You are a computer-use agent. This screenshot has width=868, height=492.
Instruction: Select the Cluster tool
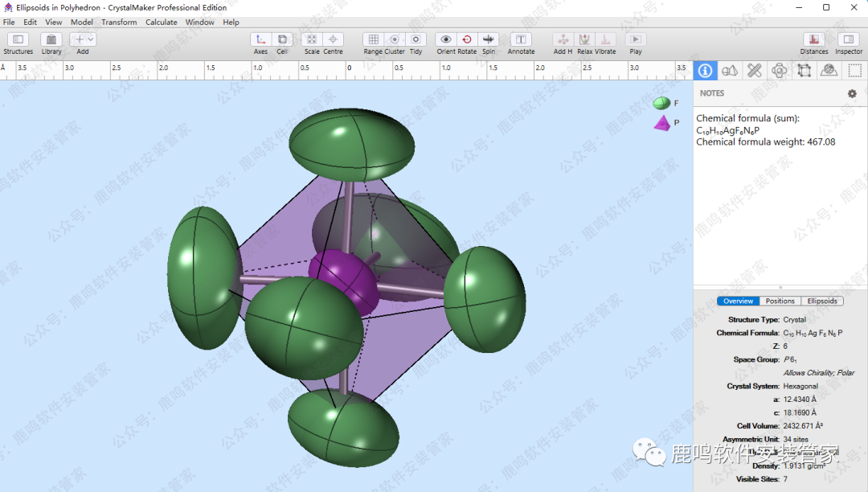(395, 39)
